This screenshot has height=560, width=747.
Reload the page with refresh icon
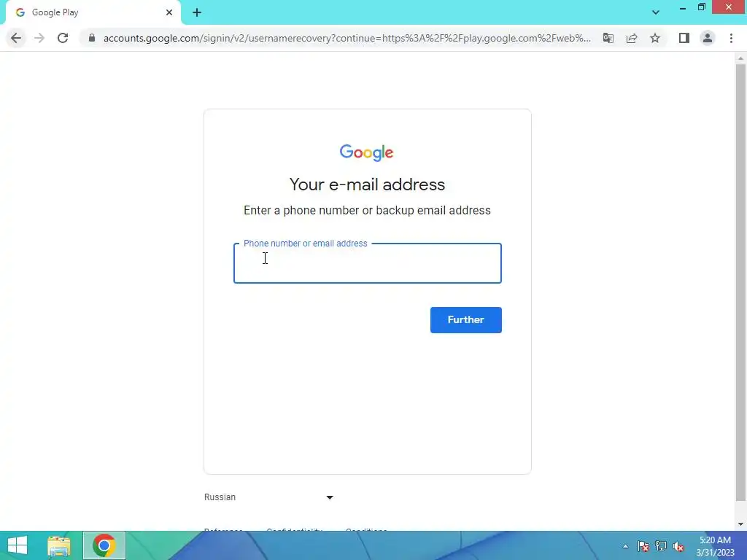63,38
